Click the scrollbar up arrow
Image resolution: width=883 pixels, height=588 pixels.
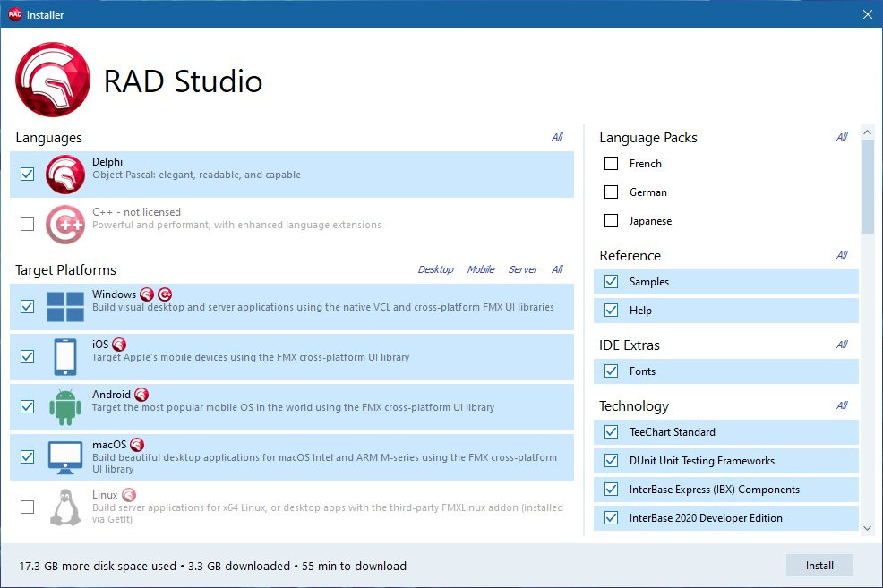[x=867, y=132]
